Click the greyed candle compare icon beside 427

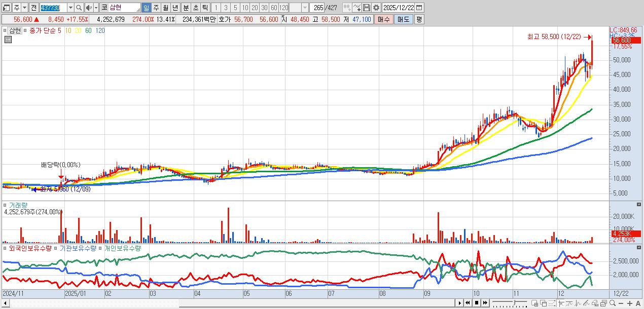tap(347, 8)
